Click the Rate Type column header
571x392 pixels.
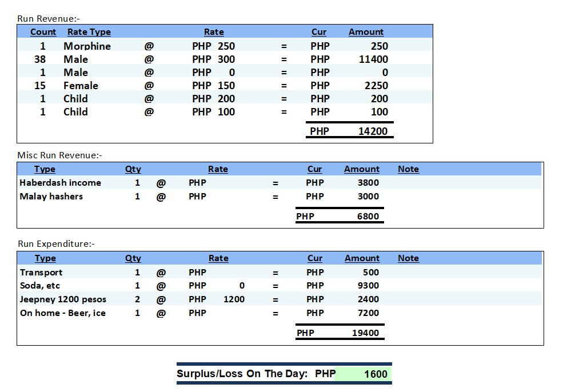click(89, 32)
